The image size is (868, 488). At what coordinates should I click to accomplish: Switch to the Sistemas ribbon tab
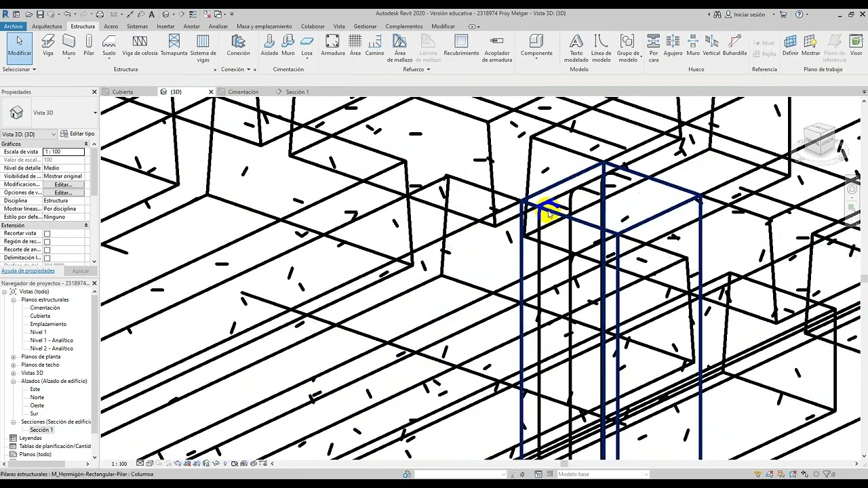(x=137, y=26)
